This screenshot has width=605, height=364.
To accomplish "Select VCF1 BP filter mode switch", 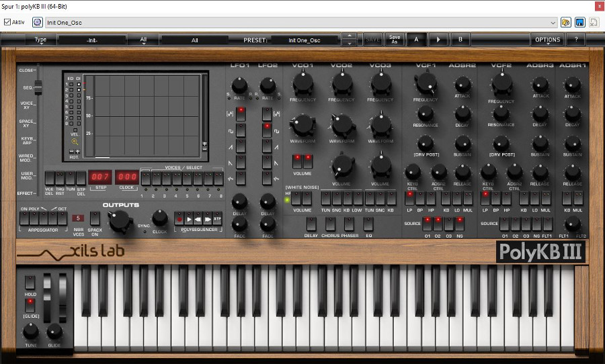I will click(420, 198).
